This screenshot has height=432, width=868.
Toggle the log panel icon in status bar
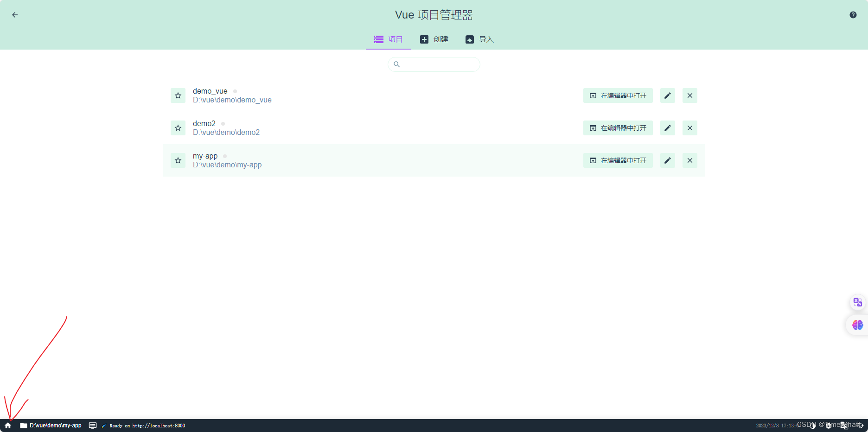(x=93, y=426)
